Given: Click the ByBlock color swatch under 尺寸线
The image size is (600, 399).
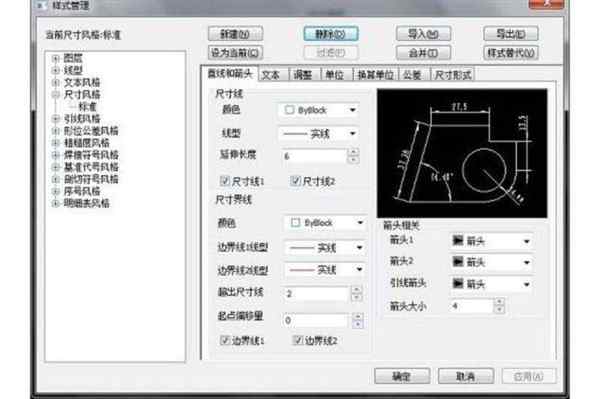Looking at the screenshot, I should coord(290,110).
